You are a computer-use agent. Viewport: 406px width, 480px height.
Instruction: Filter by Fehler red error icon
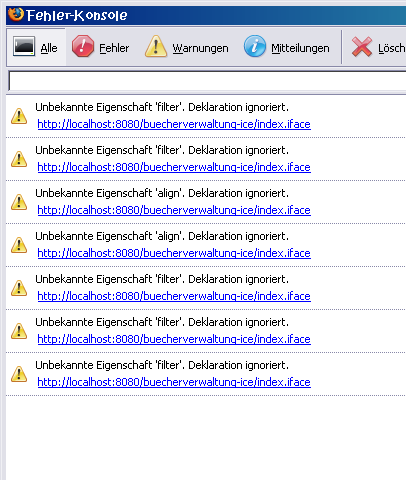pos(83,46)
